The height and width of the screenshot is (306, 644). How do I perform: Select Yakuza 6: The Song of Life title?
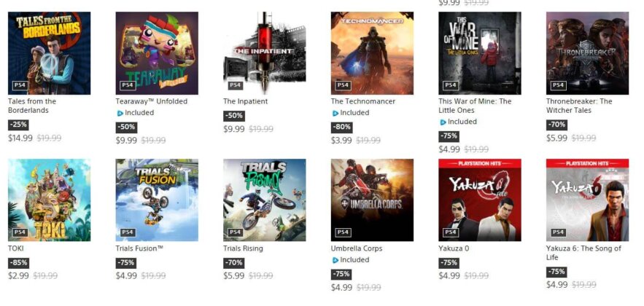coord(583,253)
